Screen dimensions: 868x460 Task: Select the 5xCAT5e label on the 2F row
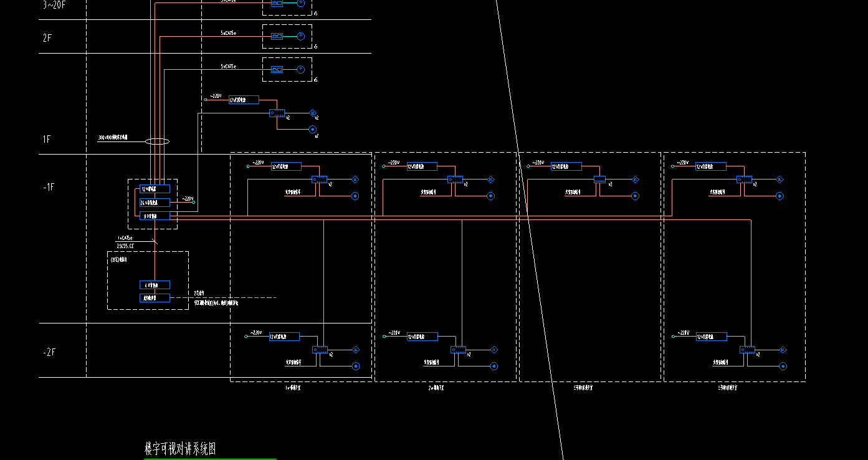point(228,32)
